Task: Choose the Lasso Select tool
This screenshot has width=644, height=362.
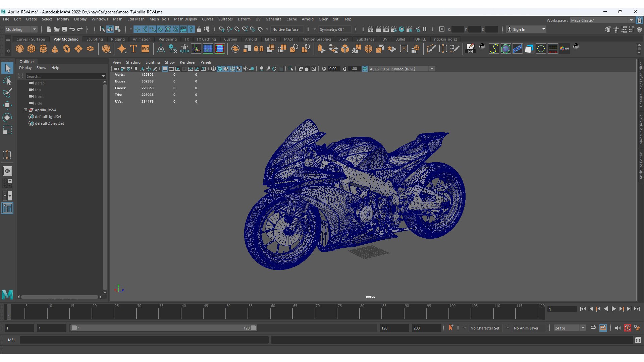Action: (x=7, y=81)
